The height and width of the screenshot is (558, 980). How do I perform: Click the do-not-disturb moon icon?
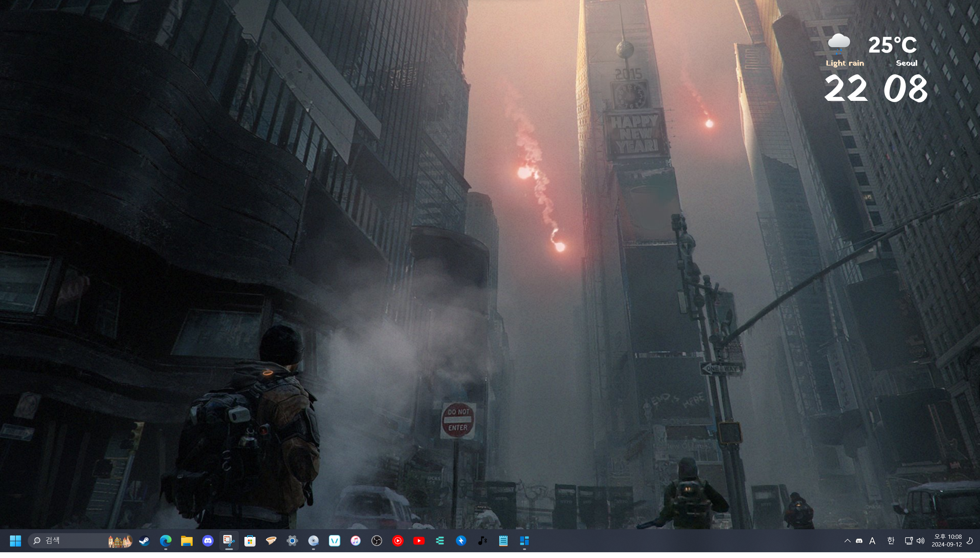point(970,541)
